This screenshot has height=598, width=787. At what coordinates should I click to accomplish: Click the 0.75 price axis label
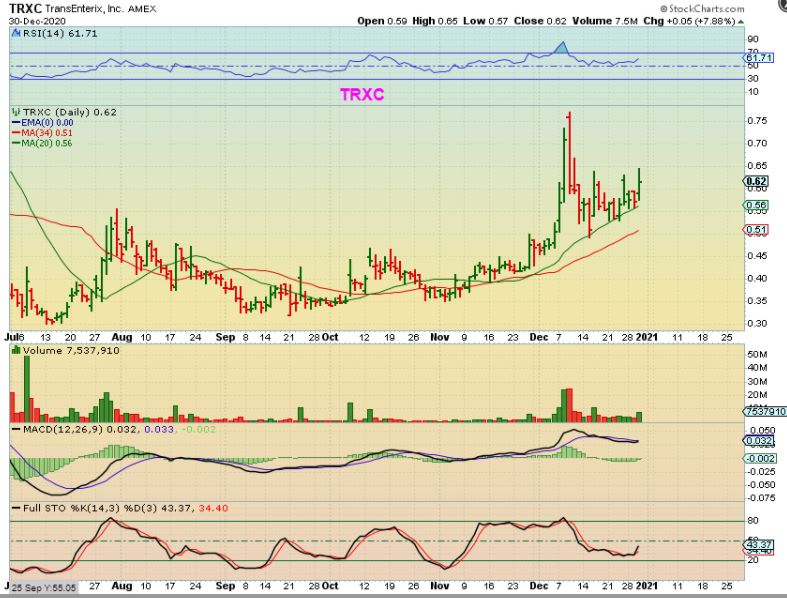pos(757,121)
